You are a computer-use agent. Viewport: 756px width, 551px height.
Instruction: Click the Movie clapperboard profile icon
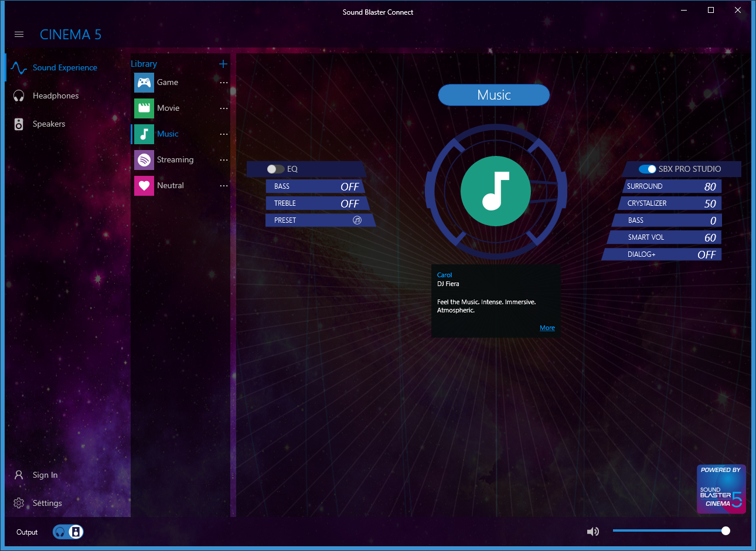pyautogui.click(x=144, y=108)
